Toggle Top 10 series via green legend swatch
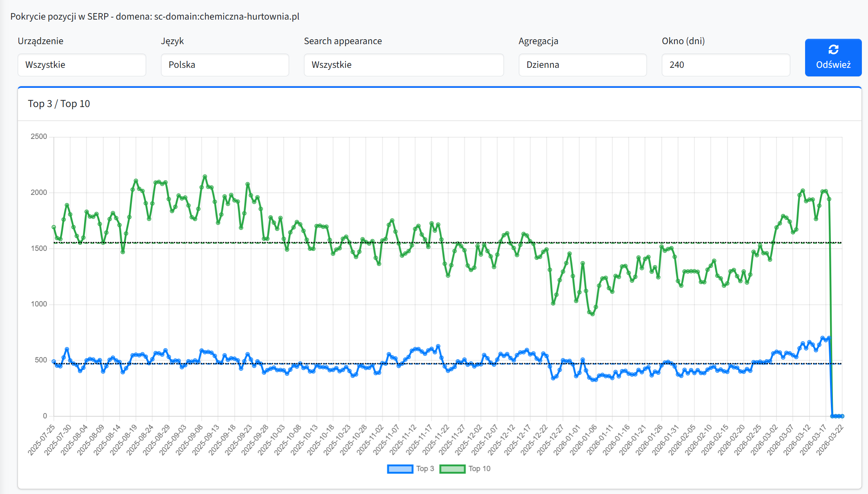Image resolution: width=868 pixels, height=494 pixels. (452, 469)
